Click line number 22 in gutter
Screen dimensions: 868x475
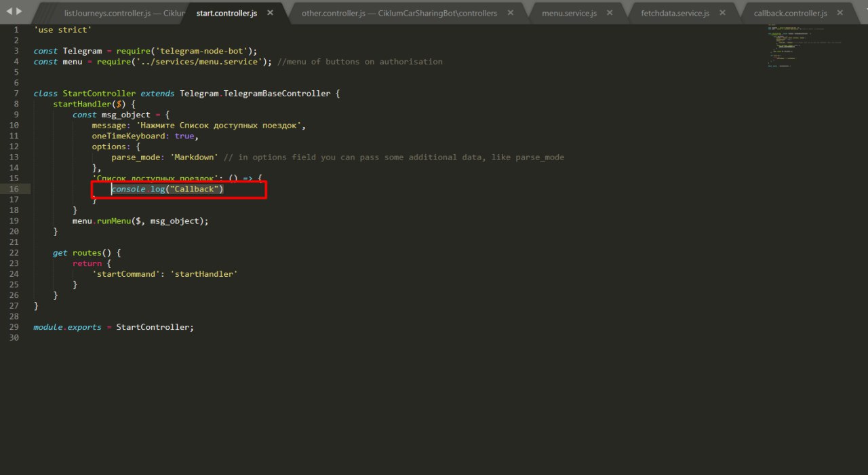14,252
